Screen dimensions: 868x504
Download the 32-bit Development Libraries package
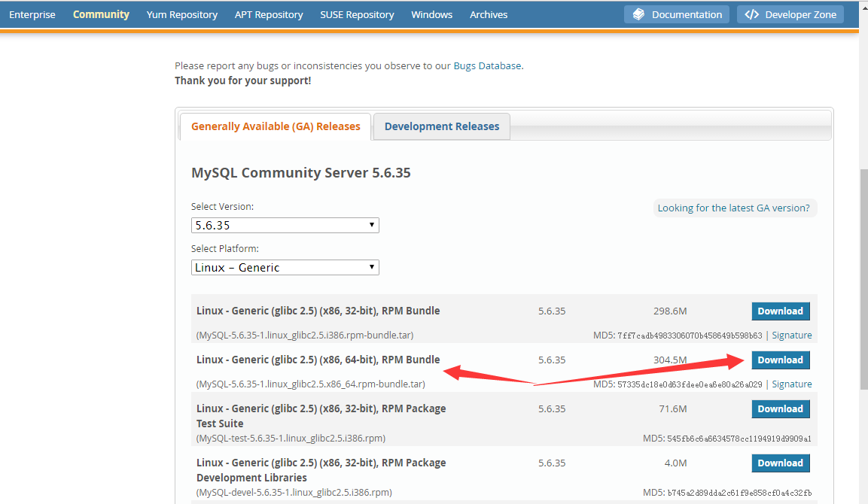781,463
